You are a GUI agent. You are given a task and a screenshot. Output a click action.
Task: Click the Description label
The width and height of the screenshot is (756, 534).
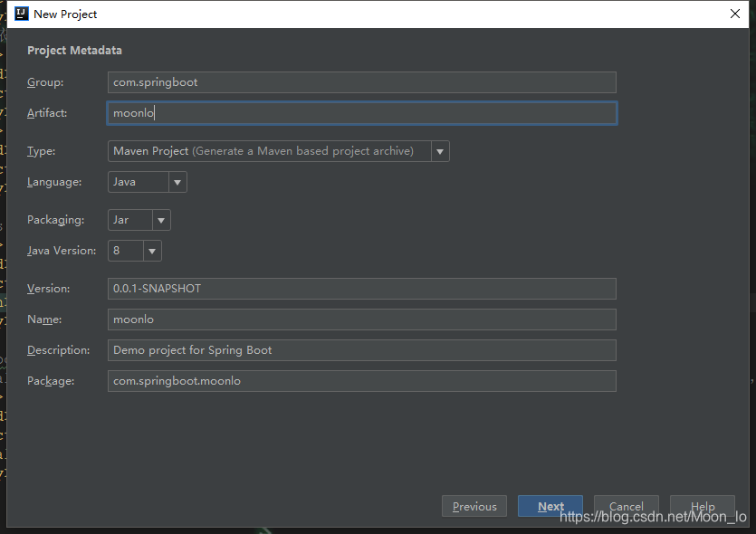pos(58,350)
